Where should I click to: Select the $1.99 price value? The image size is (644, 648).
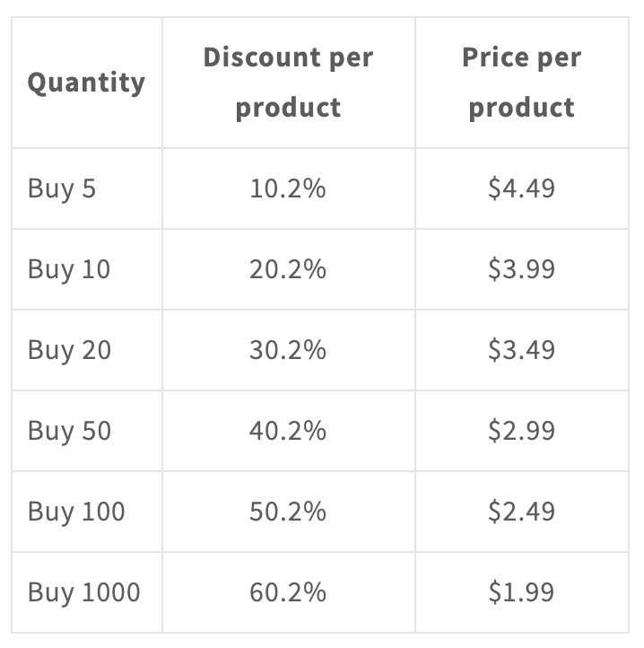tap(521, 592)
